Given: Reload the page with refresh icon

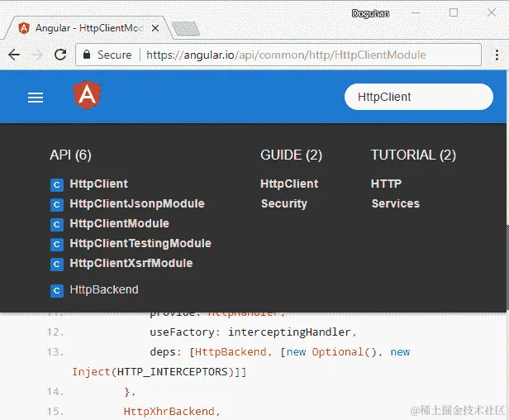Looking at the screenshot, I should 60,55.
